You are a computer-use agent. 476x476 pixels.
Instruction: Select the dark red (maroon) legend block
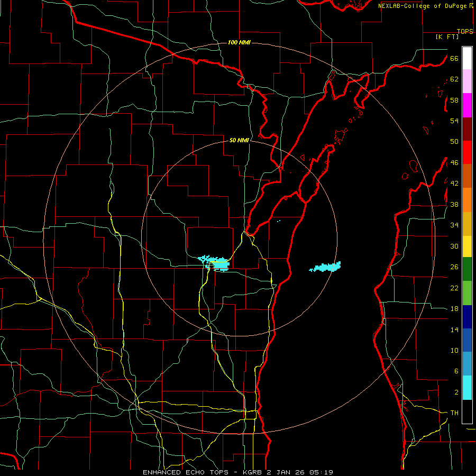click(467, 129)
